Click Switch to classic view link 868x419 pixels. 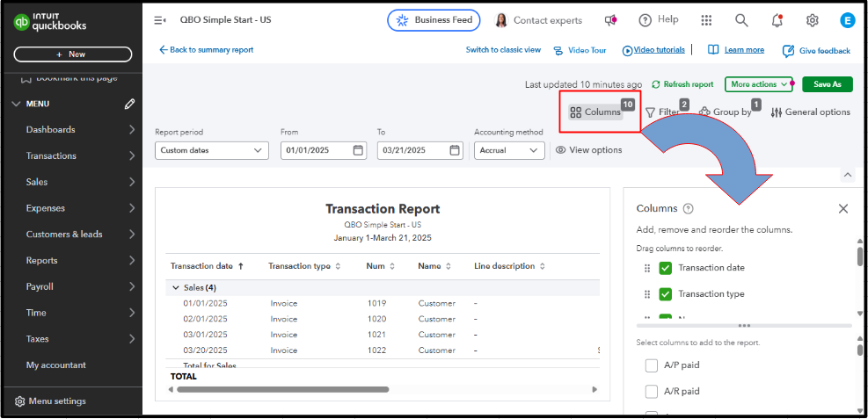coord(503,50)
